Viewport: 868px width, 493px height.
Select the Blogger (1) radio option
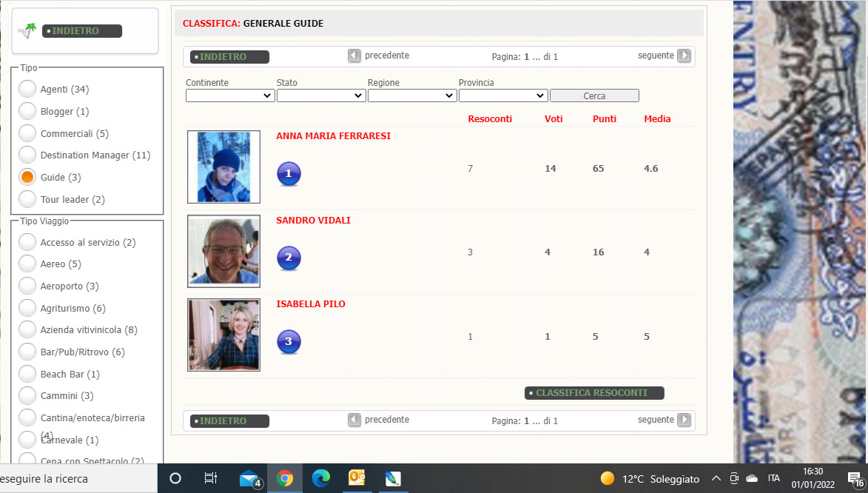point(27,111)
